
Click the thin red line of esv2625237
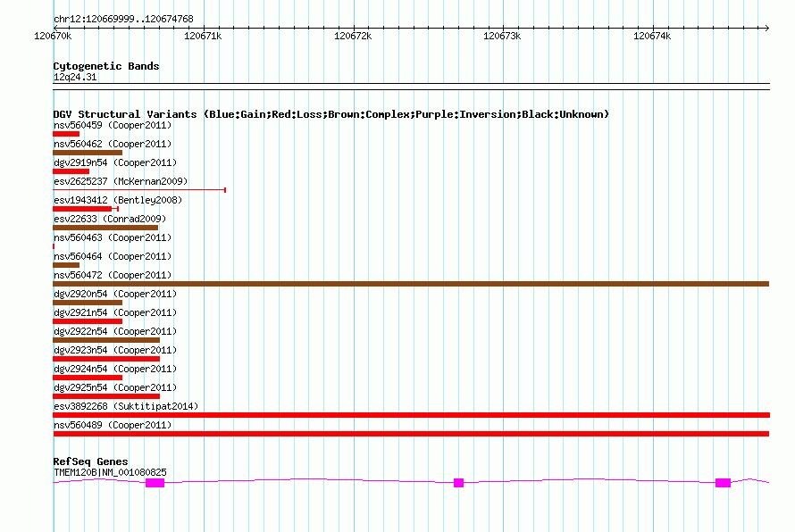pyautogui.click(x=139, y=190)
